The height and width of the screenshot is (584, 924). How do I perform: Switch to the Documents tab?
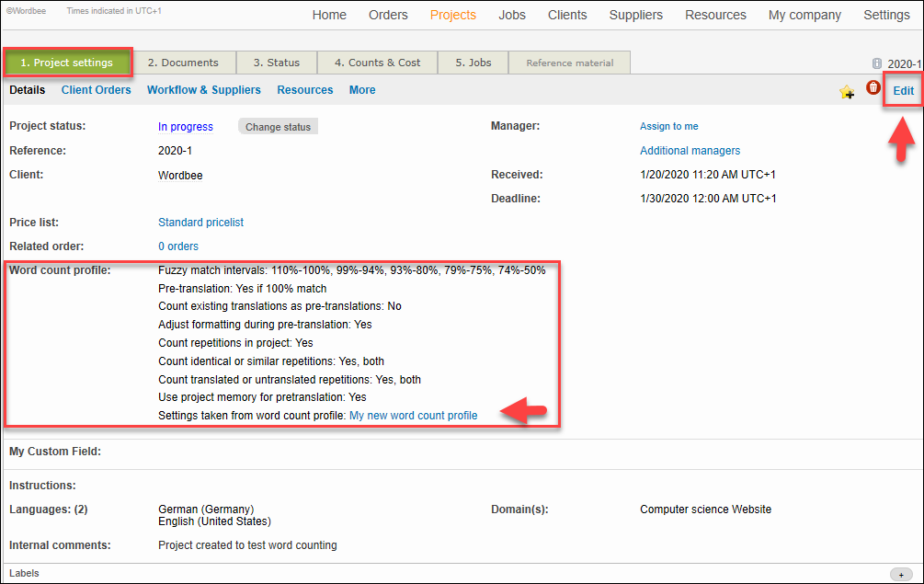(x=183, y=63)
